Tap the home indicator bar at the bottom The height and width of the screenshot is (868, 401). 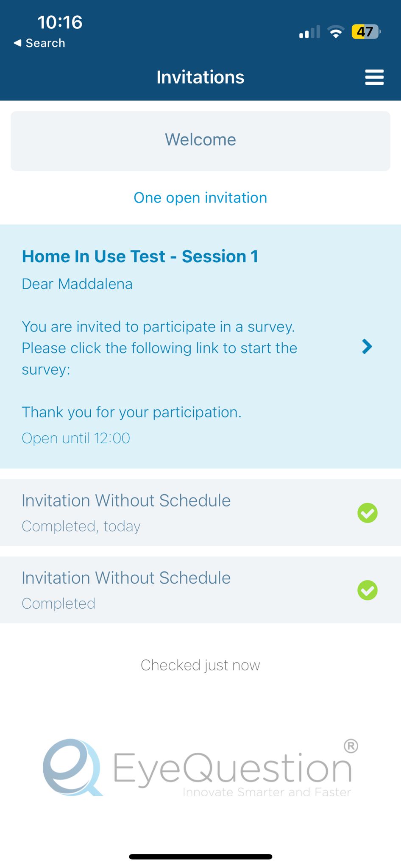click(x=200, y=857)
